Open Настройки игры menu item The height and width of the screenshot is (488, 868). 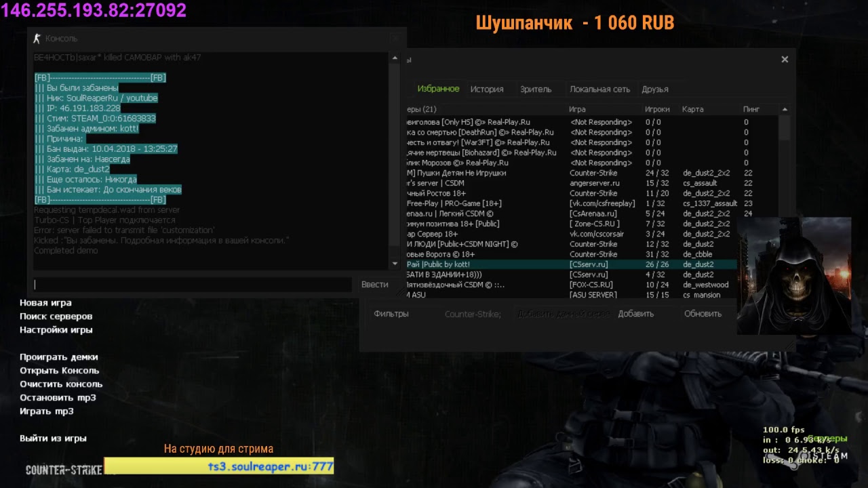56,330
